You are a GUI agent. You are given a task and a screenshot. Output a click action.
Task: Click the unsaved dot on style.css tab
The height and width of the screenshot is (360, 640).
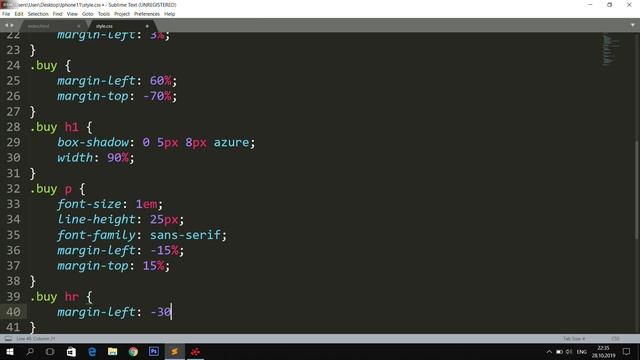pos(147,26)
